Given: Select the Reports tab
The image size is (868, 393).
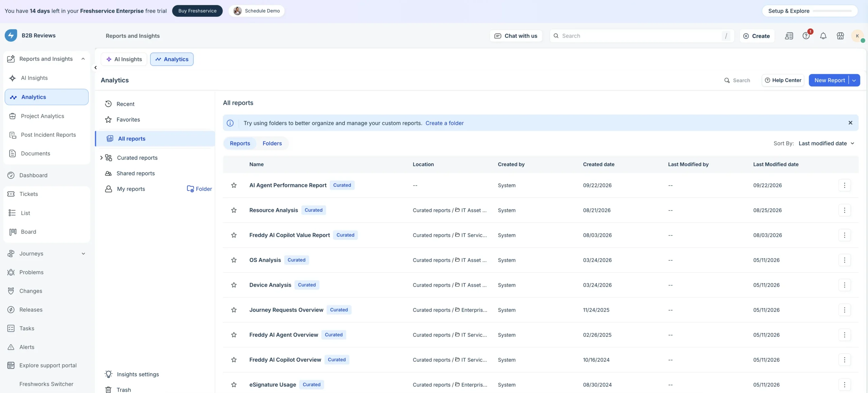Looking at the screenshot, I should (240, 144).
